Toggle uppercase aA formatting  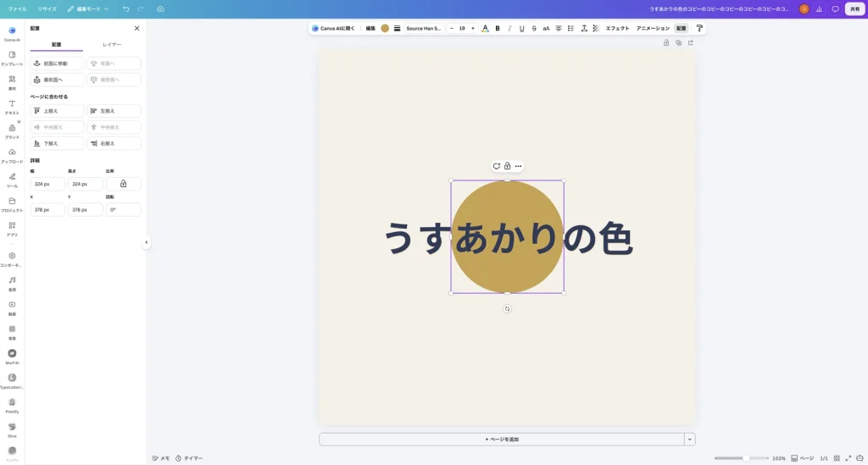(x=547, y=28)
